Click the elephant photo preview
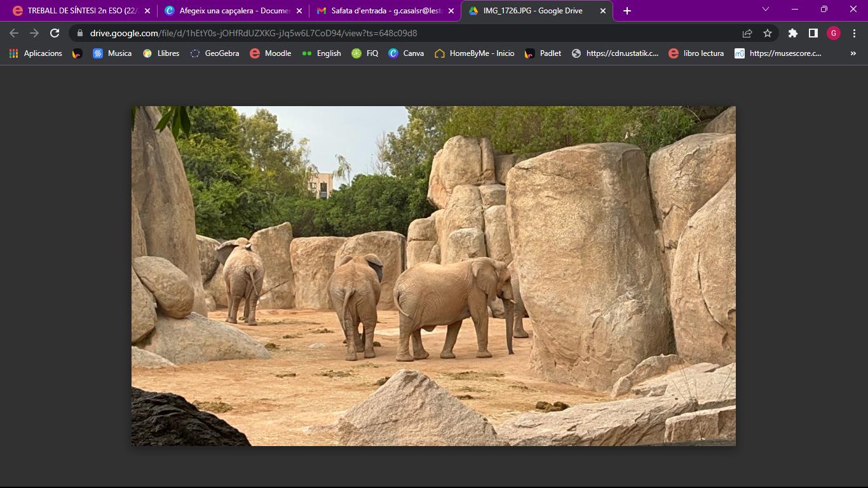The width and height of the screenshot is (868, 488). [x=433, y=276]
